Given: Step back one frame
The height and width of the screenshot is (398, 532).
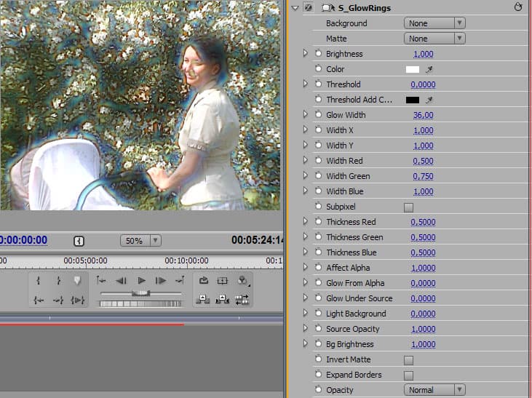Looking at the screenshot, I should click(122, 280).
